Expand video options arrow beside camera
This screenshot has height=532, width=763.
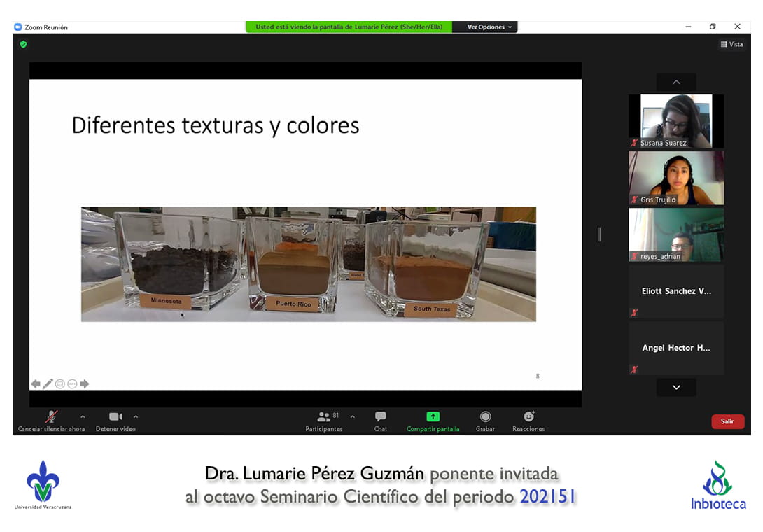click(x=136, y=416)
